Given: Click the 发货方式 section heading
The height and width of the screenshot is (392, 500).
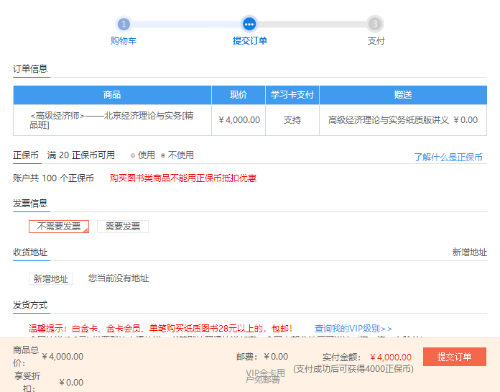Looking at the screenshot, I should pos(30,305).
